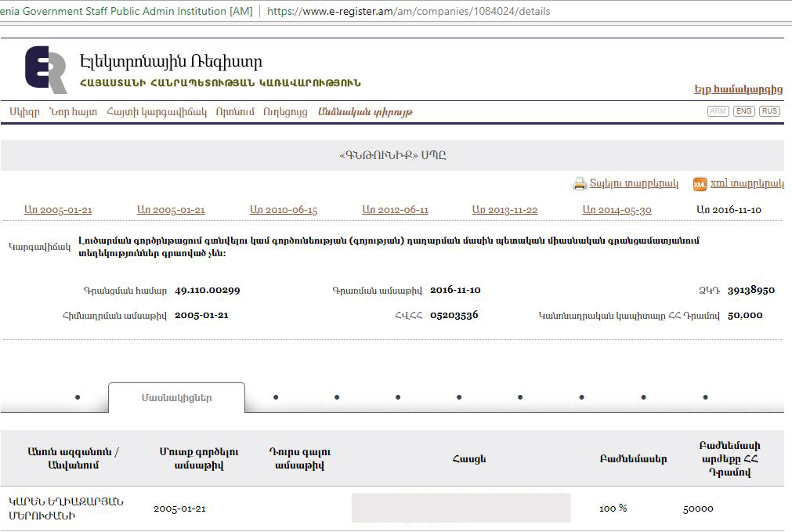
Task: Switch language to RUS
Action: [x=769, y=111]
